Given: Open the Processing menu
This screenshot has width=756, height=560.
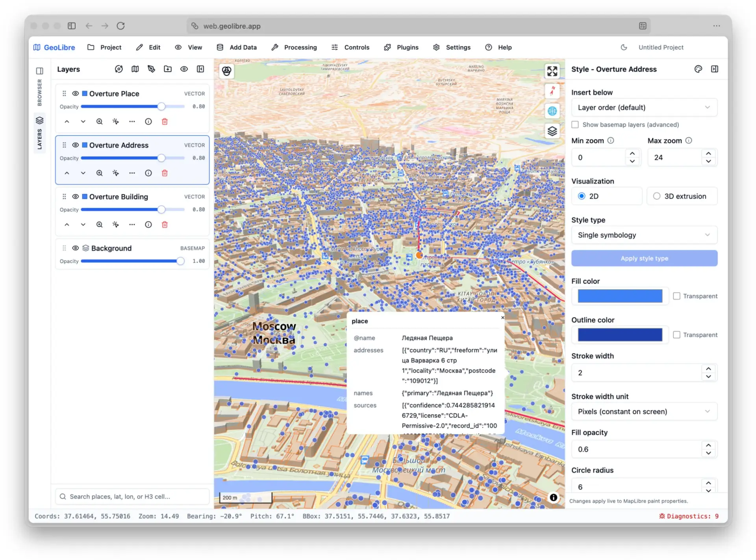Looking at the screenshot, I should click(x=294, y=47).
